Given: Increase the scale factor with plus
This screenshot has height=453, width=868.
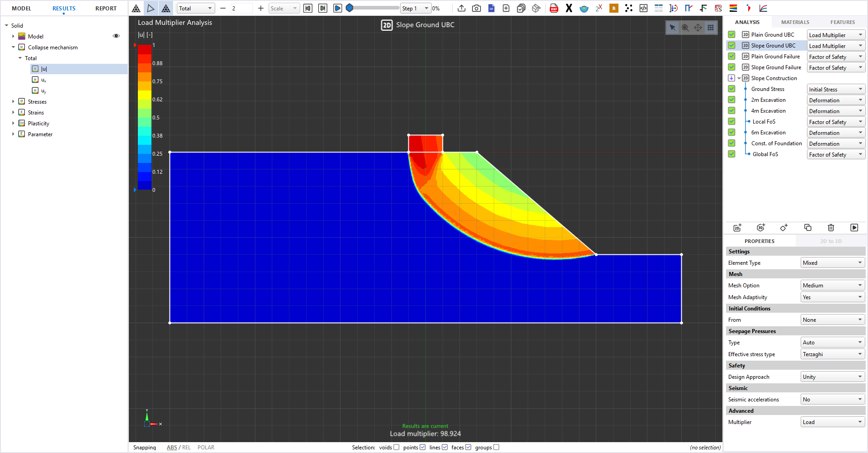Looking at the screenshot, I should click(x=261, y=8).
